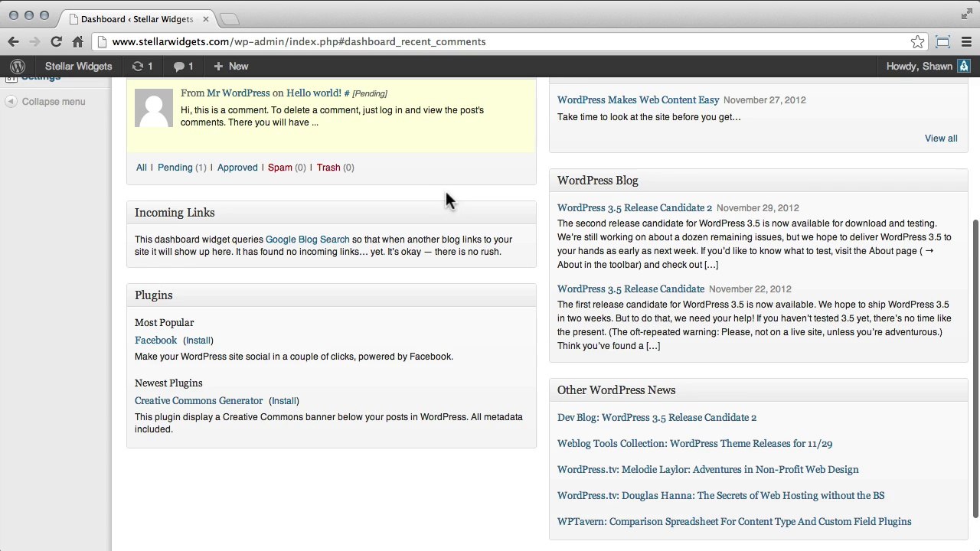Open Melodie Laylor WordPress.tv link

(x=707, y=470)
